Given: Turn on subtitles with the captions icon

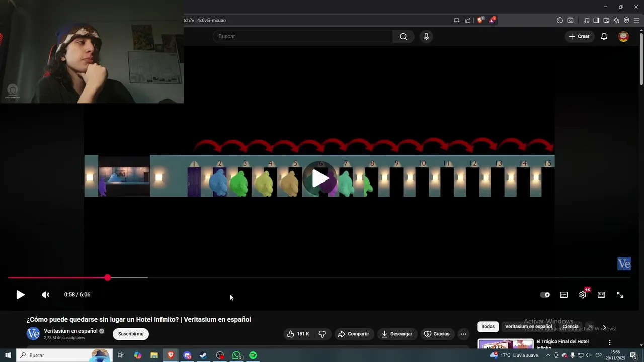Looking at the screenshot, I should point(564,295).
